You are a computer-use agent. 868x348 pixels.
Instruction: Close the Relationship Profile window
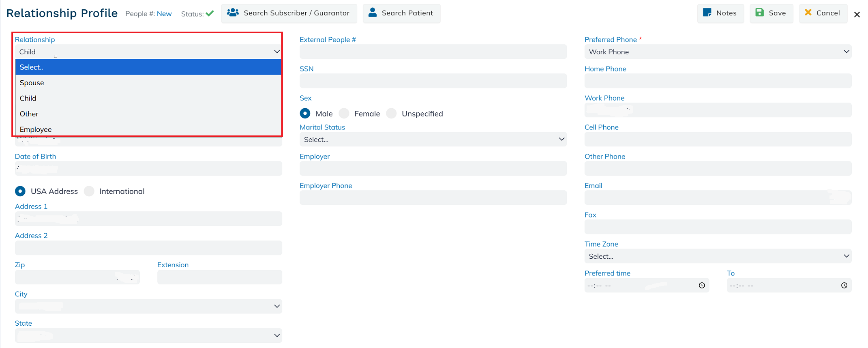(x=857, y=15)
